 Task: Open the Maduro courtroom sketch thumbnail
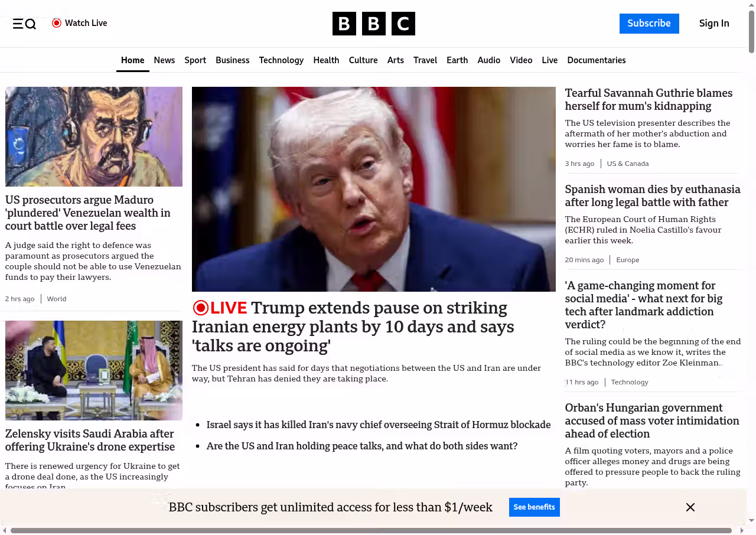coord(94,136)
